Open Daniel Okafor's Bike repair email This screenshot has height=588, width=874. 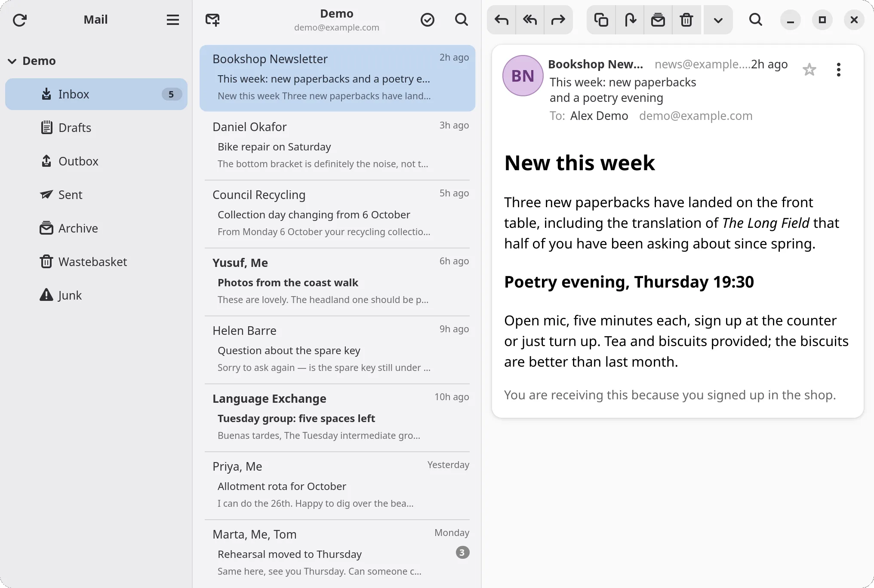[337, 146]
